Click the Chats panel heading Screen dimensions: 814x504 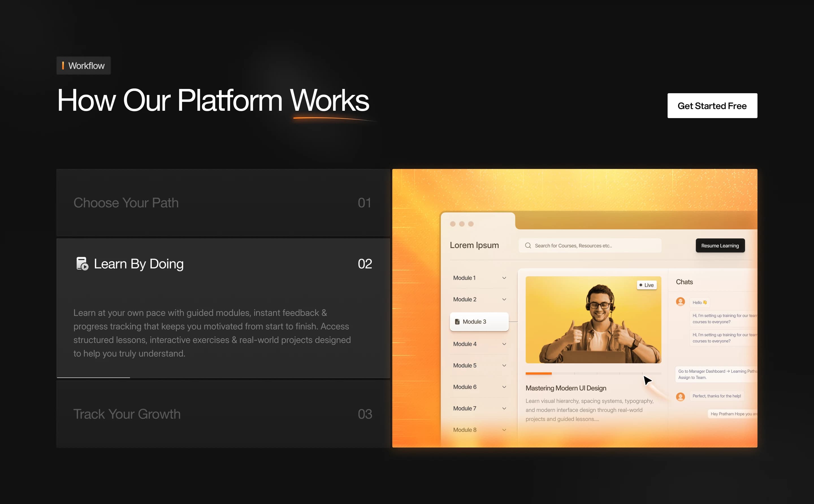pyautogui.click(x=684, y=282)
